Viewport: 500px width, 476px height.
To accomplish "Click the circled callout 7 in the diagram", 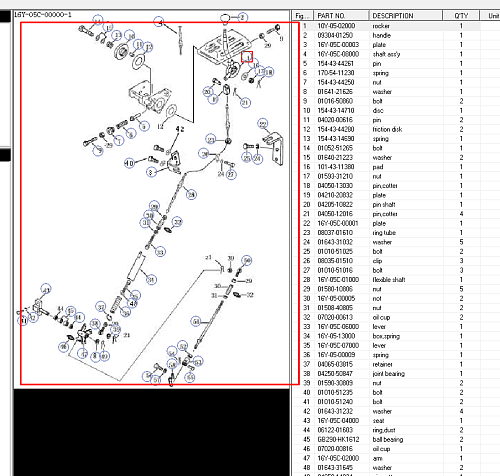I will (119, 140).
